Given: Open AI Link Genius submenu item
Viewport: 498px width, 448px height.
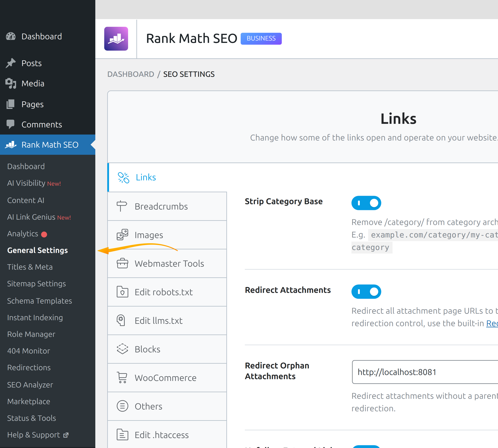Looking at the screenshot, I should pyautogui.click(x=39, y=217).
